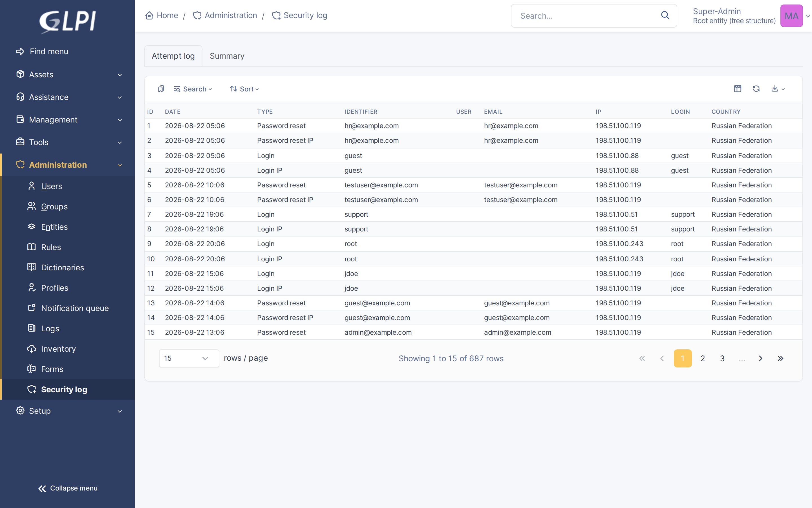812x508 pixels.
Task: Open the MA user avatar menu
Action: coord(791,16)
